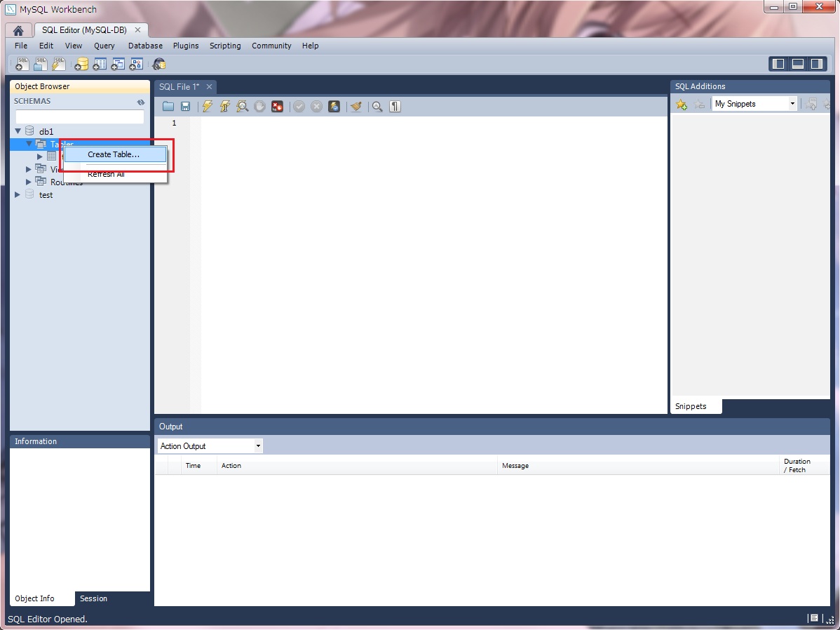The height and width of the screenshot is (630, 840).
Task: Toggle stop-on-error script execution icon
Action: pos(277,106)
